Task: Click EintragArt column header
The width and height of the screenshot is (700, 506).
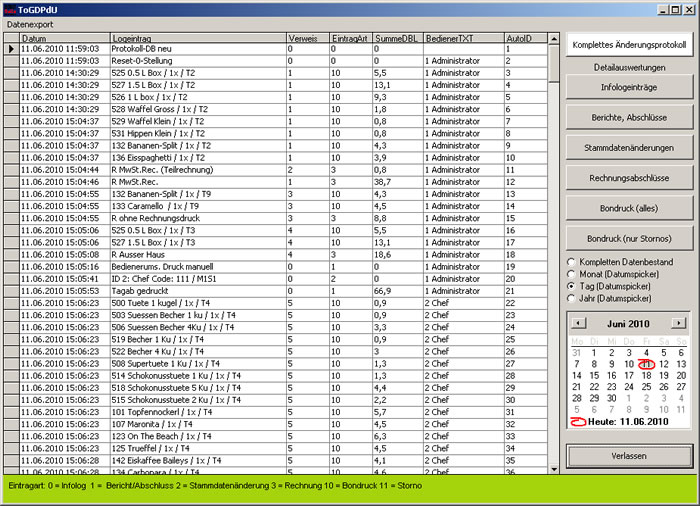Action: (x=351, y=38)
